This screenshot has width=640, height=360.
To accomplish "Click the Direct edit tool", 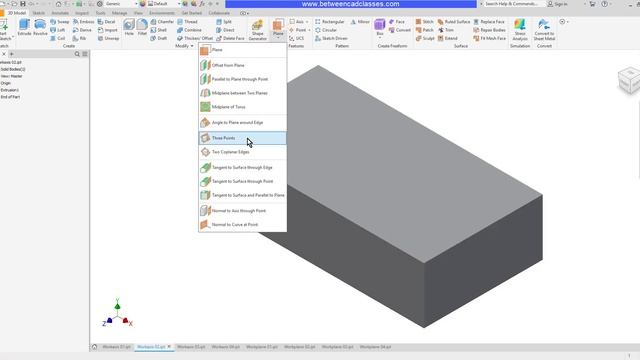I will (225, 30).
